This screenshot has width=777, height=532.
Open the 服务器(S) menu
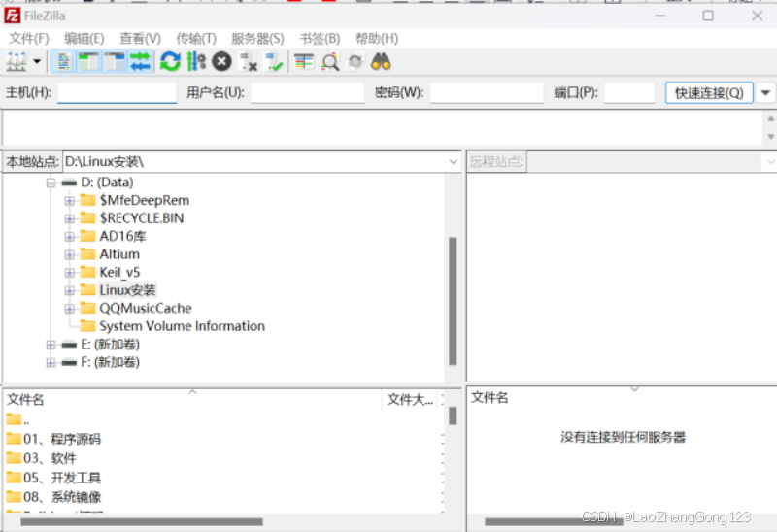tap(257, 39)
